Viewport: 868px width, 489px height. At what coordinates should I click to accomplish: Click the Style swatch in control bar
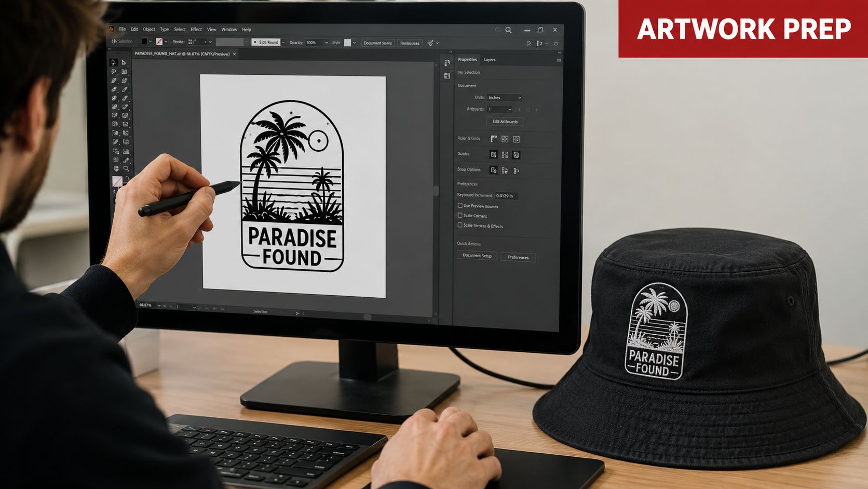pos(348,43)
